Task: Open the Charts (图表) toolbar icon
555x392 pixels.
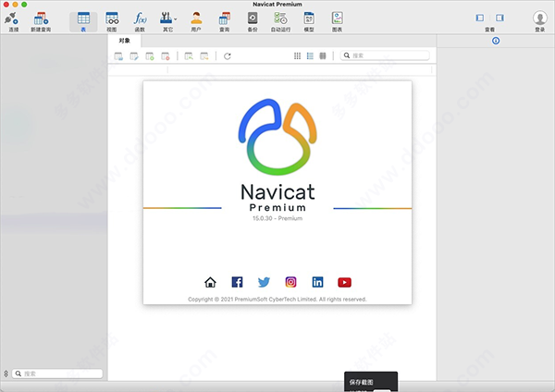Action: tap(337, 18)
